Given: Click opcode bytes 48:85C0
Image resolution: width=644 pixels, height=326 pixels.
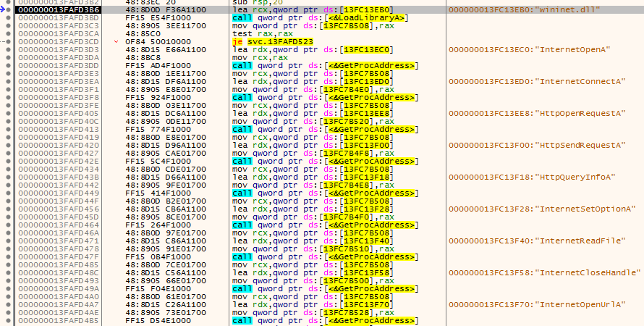Looking at the screenshot, I should [143, 34].
